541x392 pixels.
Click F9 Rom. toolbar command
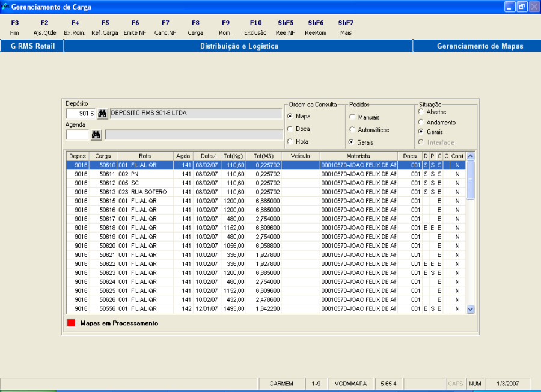[225, 28]
